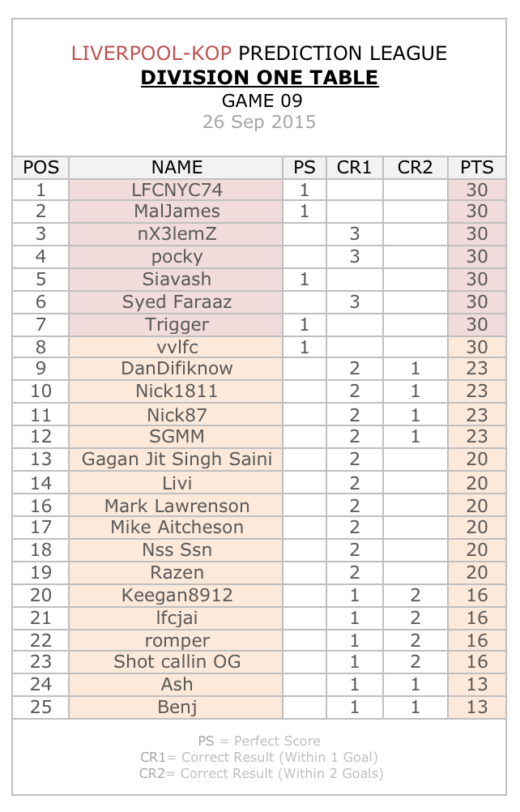Viewport: 520px width, 812px height.
Task: Click the 26 Sep 2015 date text
Action: click(259, 122)
